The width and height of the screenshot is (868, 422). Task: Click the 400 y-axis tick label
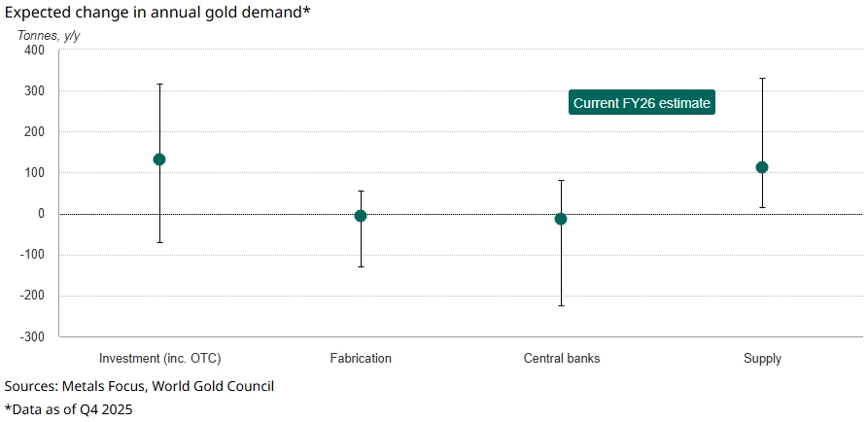(35, 51)
